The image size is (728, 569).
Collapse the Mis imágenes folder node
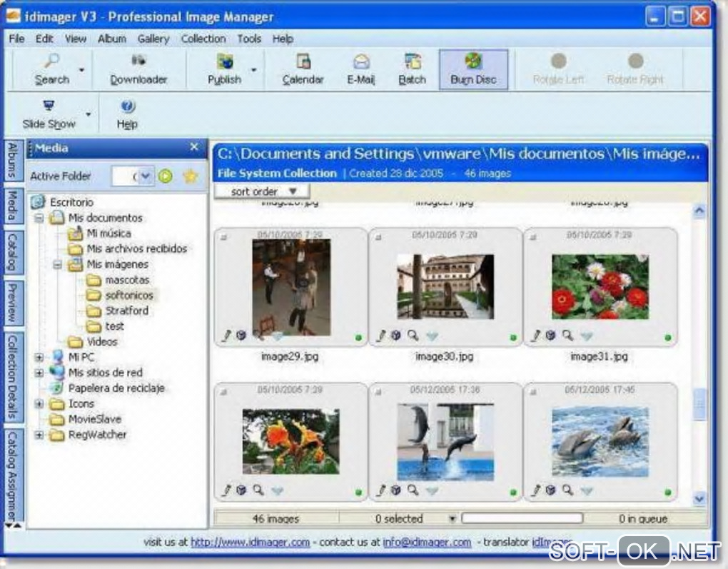click(x=58, y=264)
